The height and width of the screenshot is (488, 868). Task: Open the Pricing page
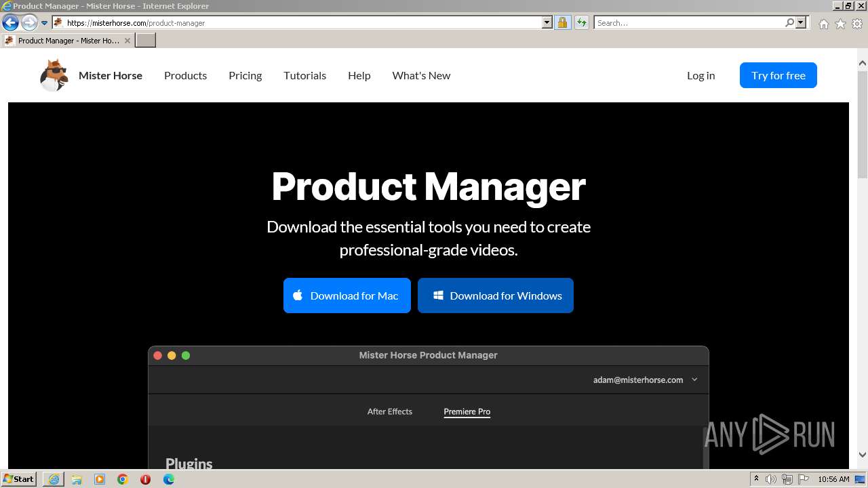click(245, 75)
